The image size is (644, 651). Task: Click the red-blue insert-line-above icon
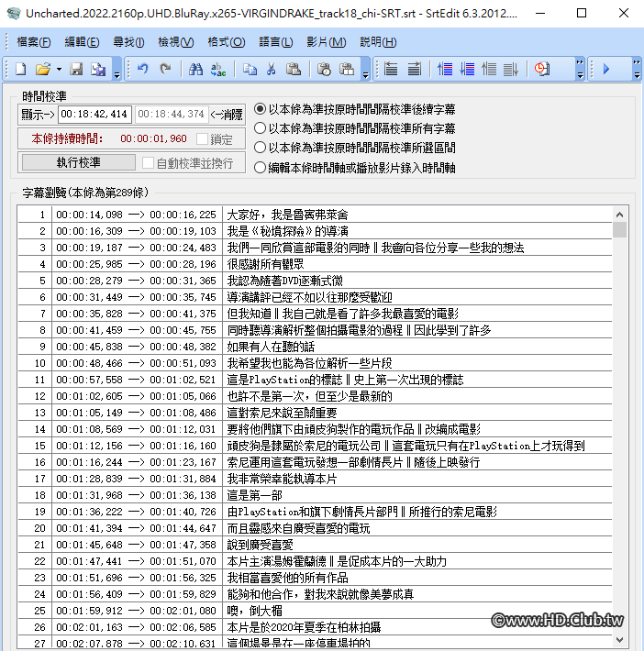click(x=445, y=69)
